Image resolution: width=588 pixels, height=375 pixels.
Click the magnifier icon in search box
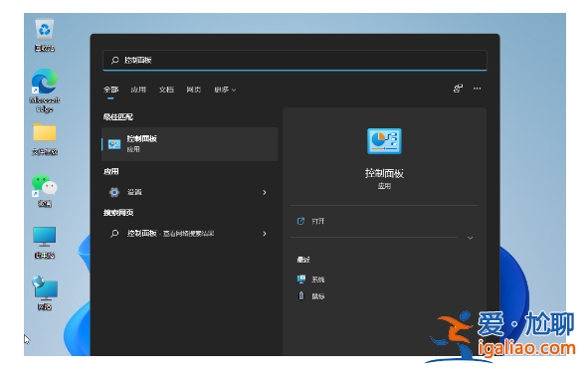coord(114,60)
